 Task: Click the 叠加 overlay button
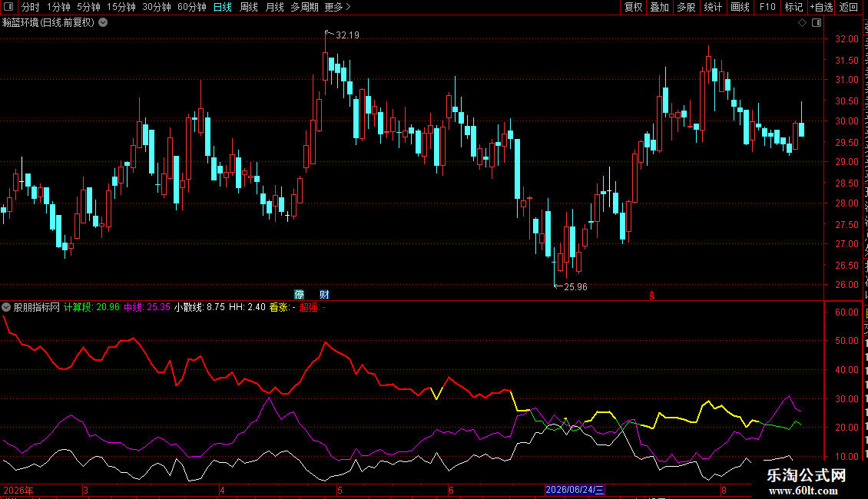pos(660,7)
